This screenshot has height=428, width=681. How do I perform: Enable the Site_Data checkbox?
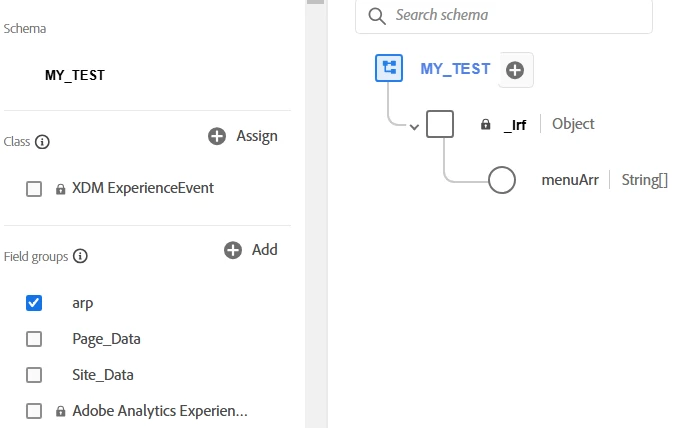34,375
